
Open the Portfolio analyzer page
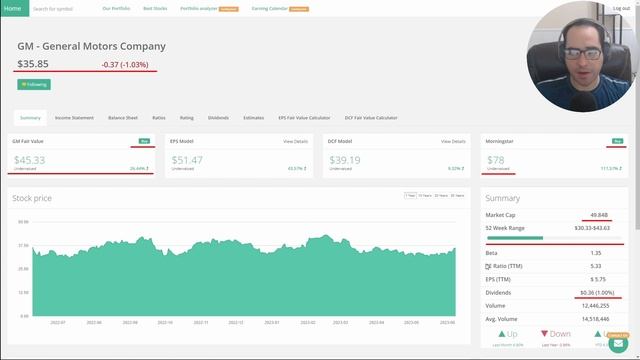(199, 9)
